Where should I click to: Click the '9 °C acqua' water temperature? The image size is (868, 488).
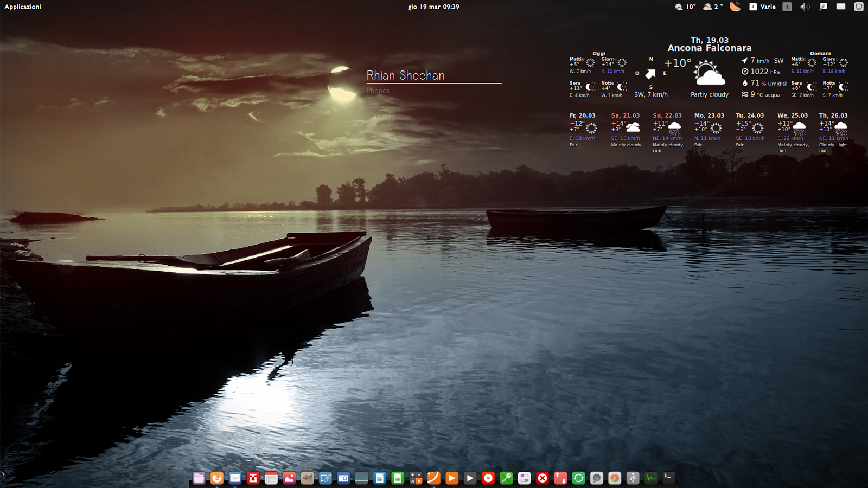[761, 94]
